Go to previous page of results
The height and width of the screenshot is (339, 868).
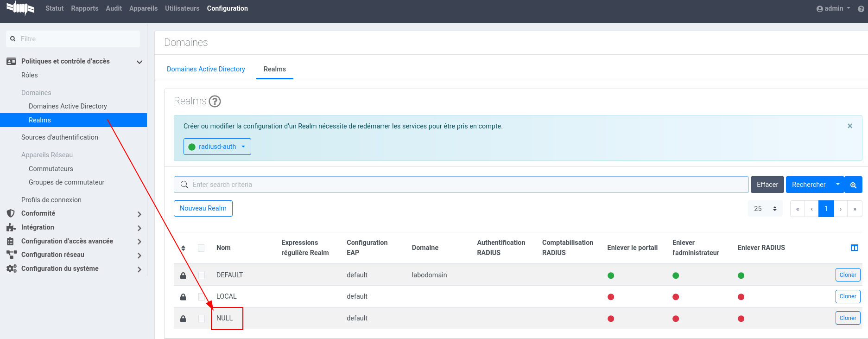pos(812,209)
